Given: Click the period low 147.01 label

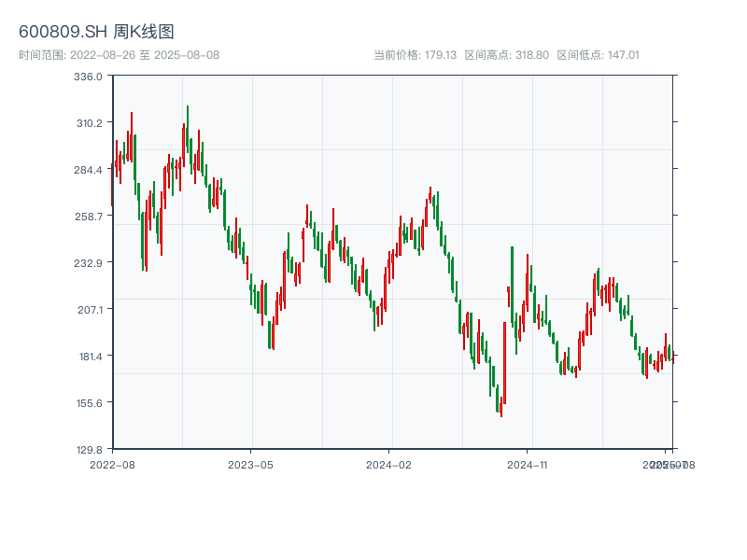Looking at the screenshot, I should (598, 55).
